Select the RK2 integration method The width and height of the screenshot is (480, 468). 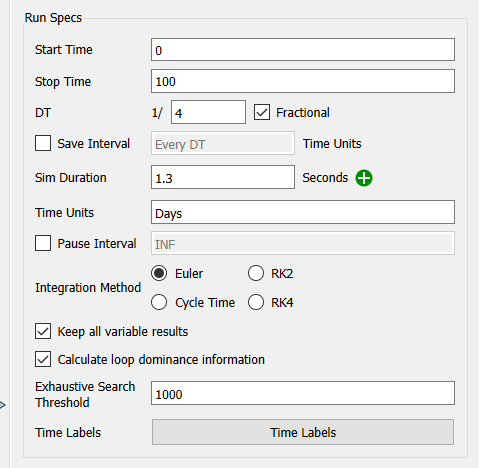(256, 273)
